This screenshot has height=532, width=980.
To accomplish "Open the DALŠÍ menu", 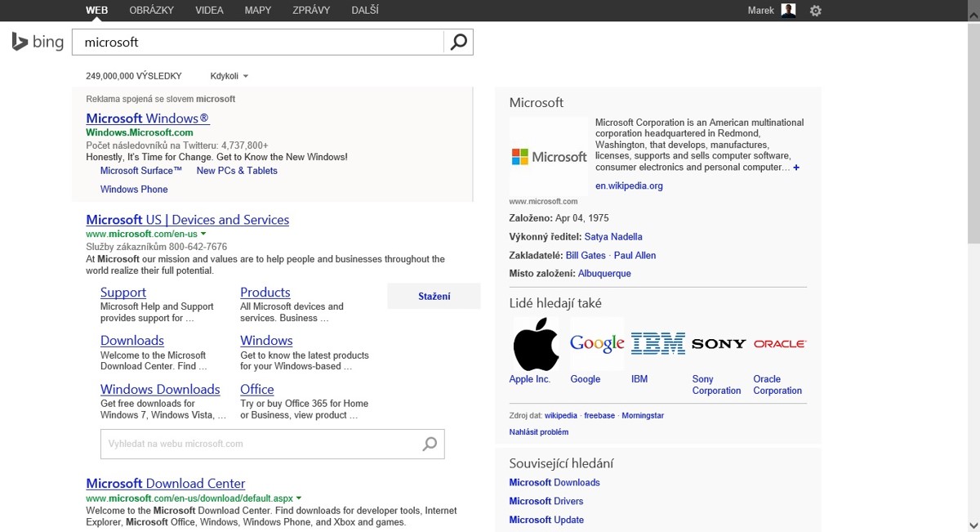I will click(x=365, y=11).
